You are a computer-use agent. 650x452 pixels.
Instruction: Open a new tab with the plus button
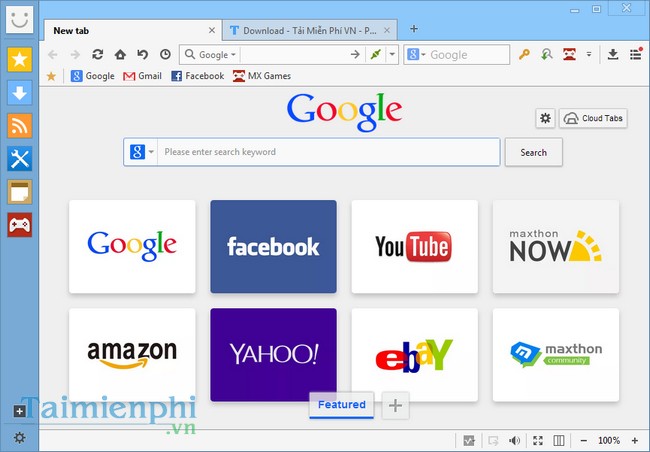tap(414, 29)
